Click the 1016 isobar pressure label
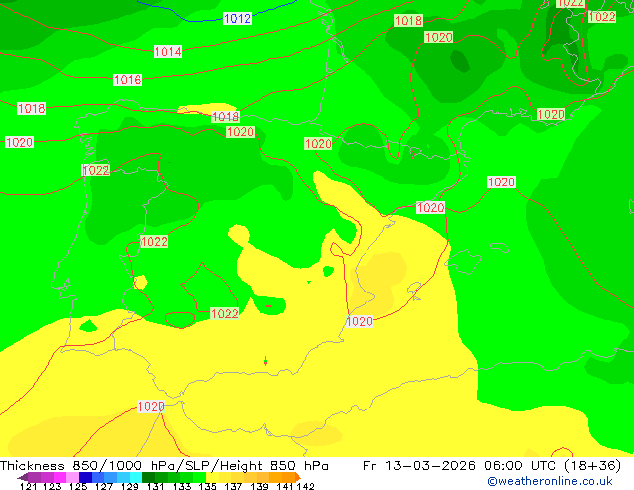The image size is (634, 490). click(127, 80)
